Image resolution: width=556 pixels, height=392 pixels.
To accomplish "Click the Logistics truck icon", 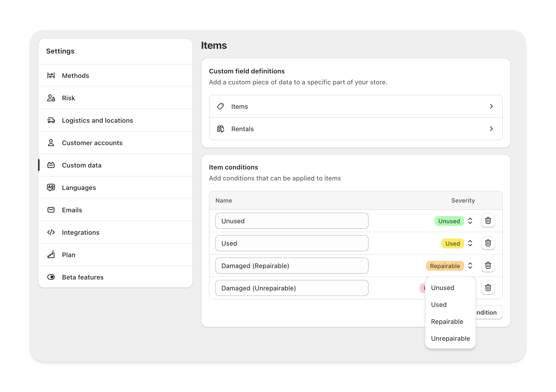I will click(51, 120).
